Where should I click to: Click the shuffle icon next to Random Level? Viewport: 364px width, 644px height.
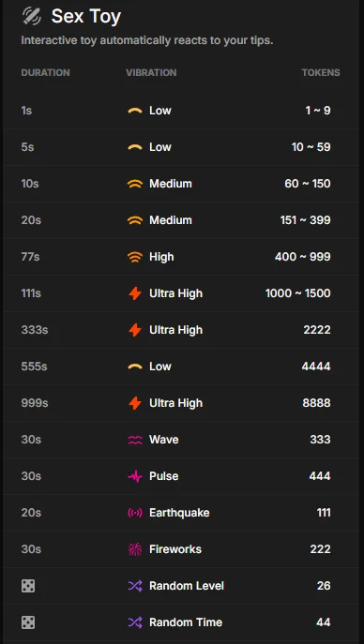[x=135, y=586]
